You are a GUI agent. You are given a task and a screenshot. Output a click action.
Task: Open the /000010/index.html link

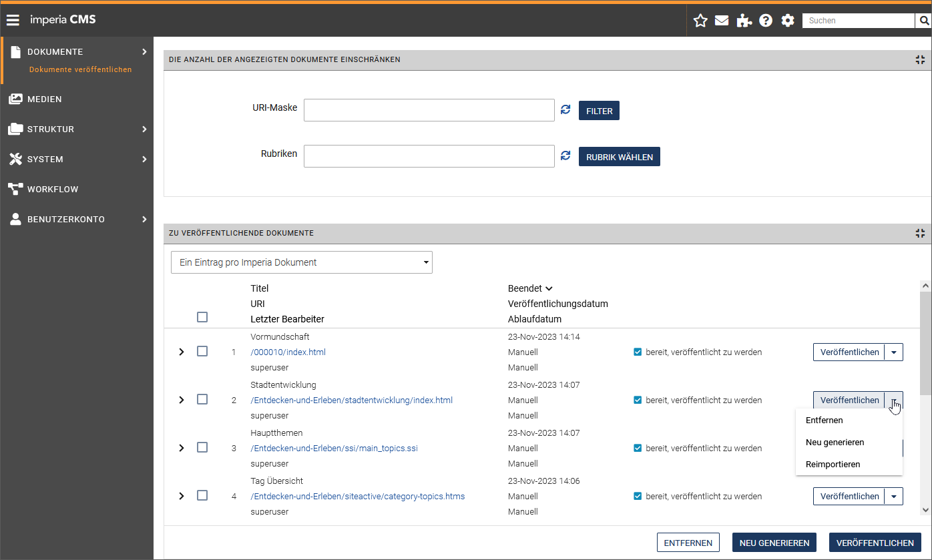[x=288, y=352]
